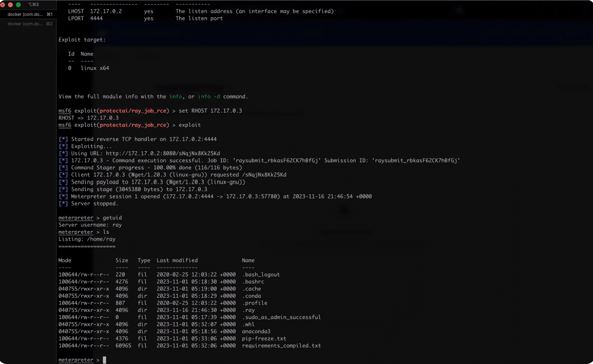Click the .cache directory name

251,289
